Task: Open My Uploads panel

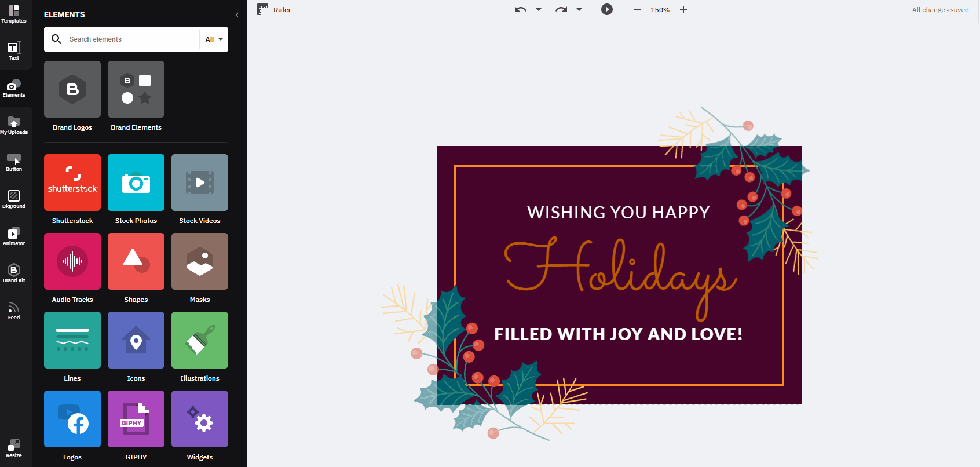Action: pos(14,125)
